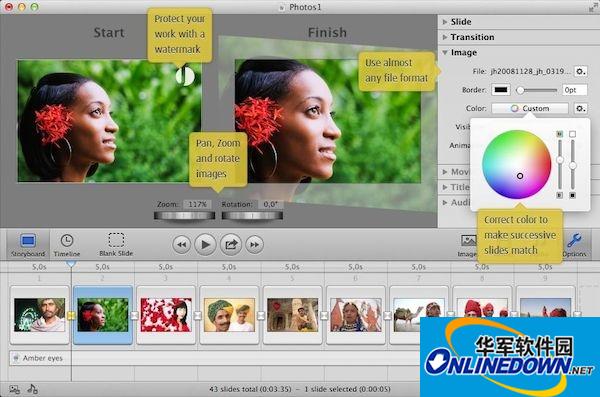600x397 pixels.
Task: Click the left vertical slider in color popover
Action: click(x=560, y=165)
